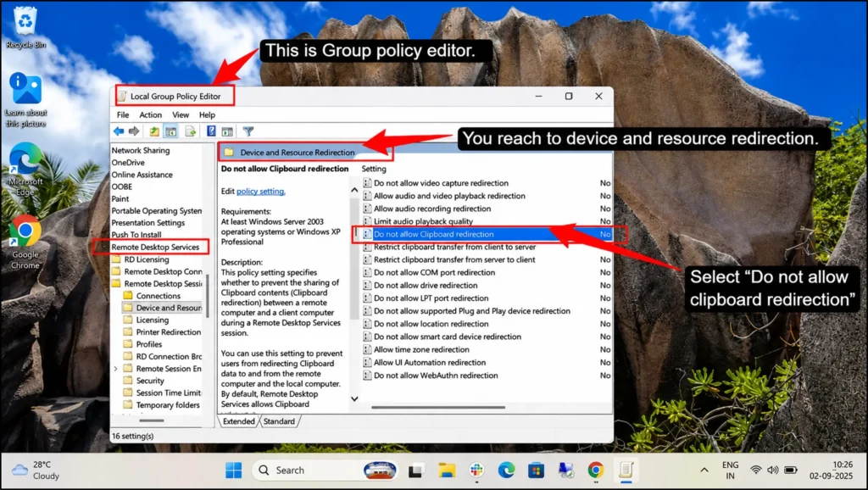
Task: Open the clock showing 10:26
Action: [x=831, y=470]
